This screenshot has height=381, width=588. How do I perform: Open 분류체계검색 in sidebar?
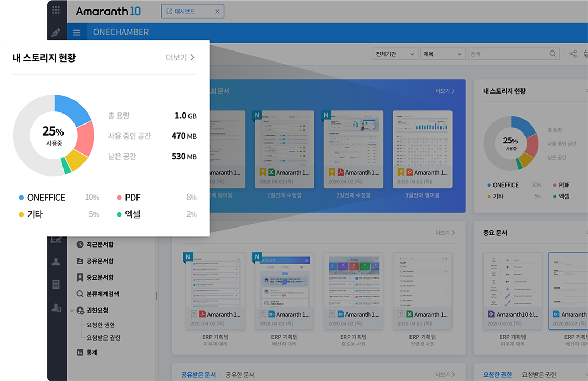pyautogui.click(x=103, y=294)
